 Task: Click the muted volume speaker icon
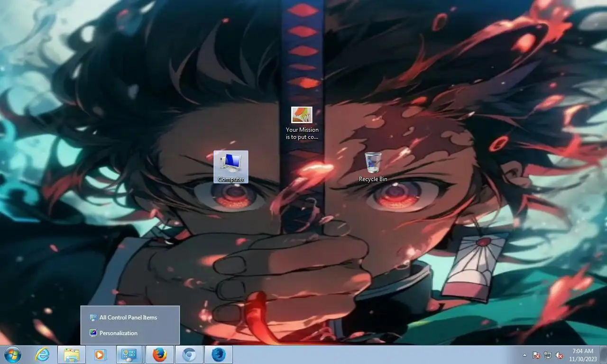[x=559, y=355]
